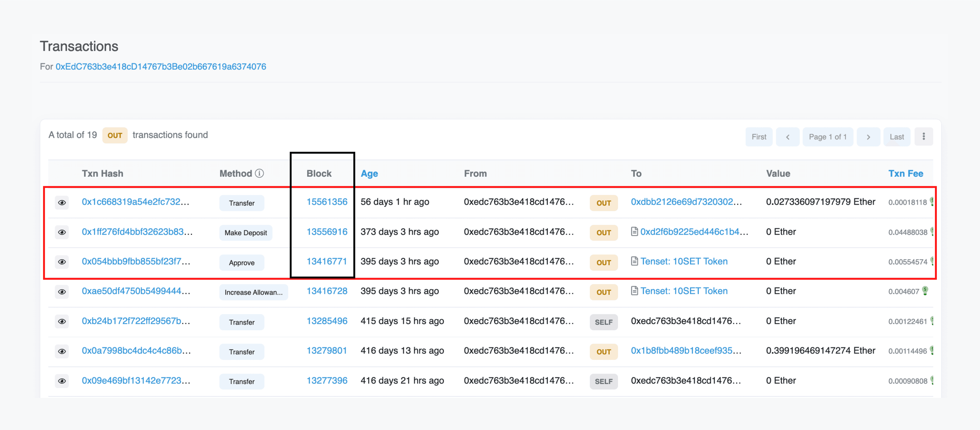Go to previous page with left chevron
Viewport: 980px width, 430px height.
[x=788, y=137]
